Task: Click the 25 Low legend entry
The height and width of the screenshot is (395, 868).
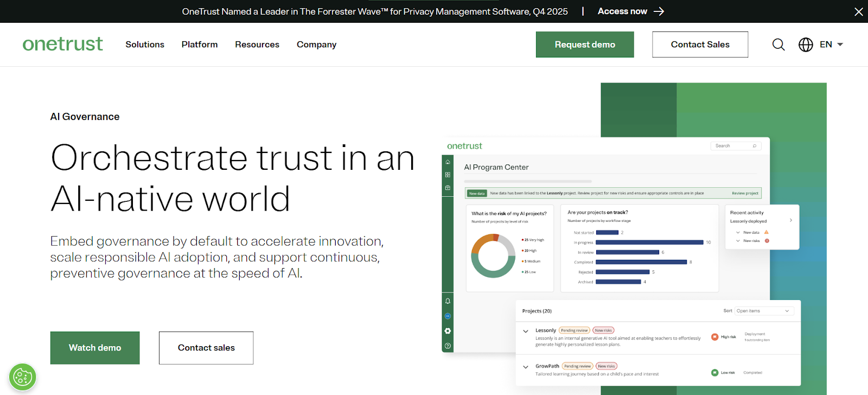Action: coord(529,272)
